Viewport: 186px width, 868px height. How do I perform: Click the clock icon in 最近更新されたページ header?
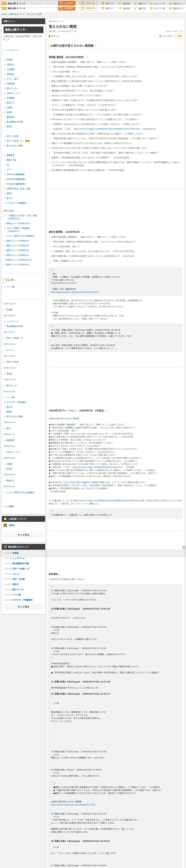coord(5,547)
